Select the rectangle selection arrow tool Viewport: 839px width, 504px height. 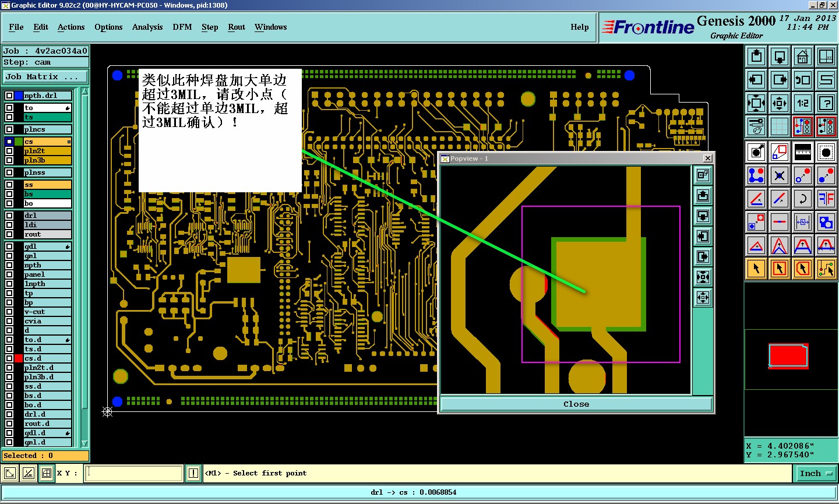click(x=780, y=269)
